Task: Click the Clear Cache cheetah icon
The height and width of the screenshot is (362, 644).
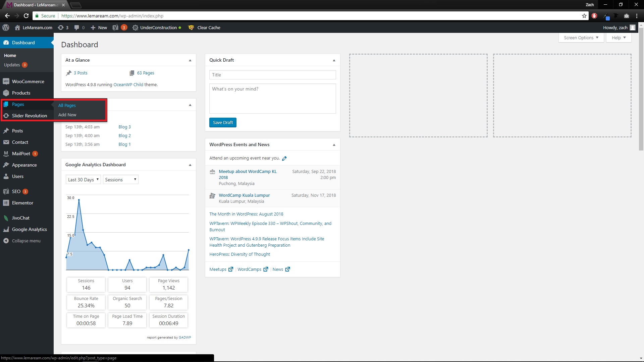Action: coord(191,27)
